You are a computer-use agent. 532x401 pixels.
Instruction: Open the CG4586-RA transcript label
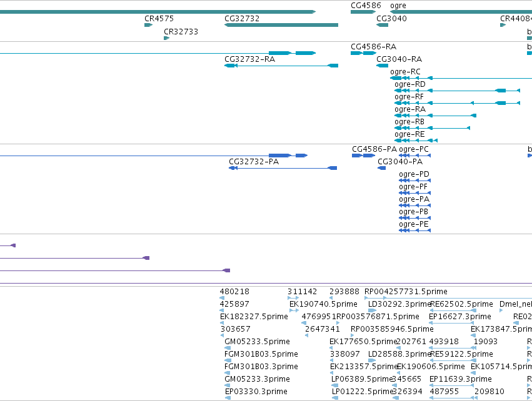(x=374, y=46)
